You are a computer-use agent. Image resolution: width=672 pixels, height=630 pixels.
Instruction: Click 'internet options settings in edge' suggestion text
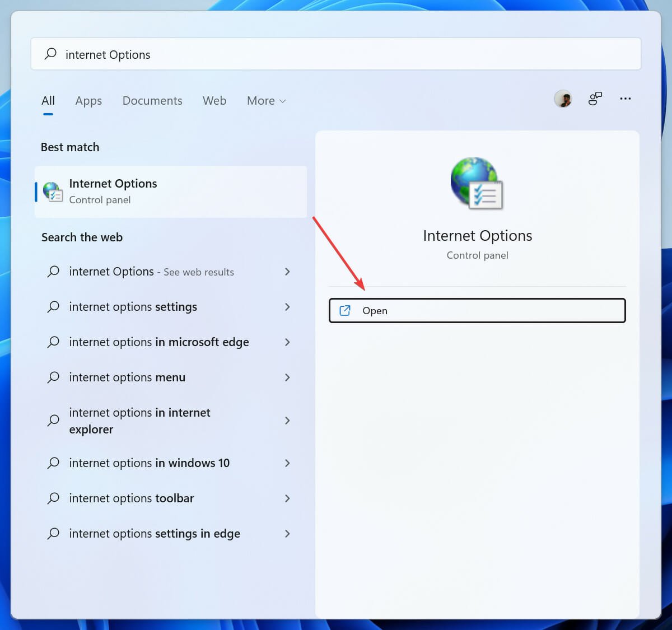(x=155, y=534)
